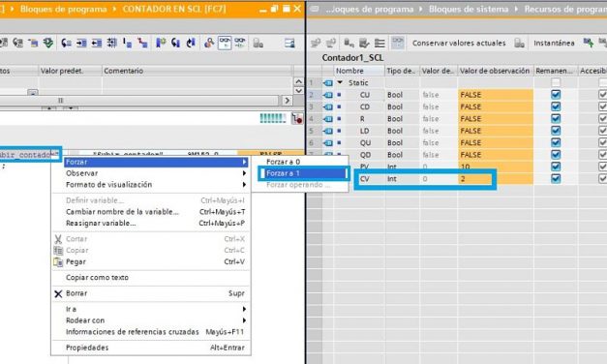The height and width of the screenshot is (364, 607).
Task: Toggle the Remanen checkbox in the Static row
Action: point(556,82)
